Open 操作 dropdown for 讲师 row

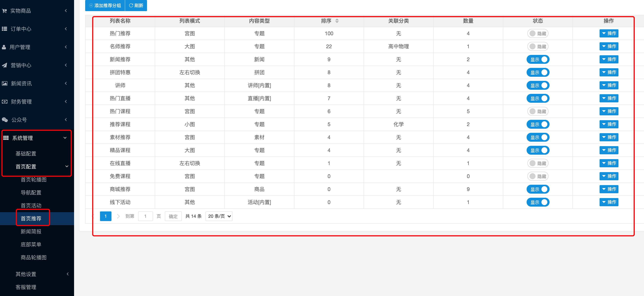pos(609,85)
